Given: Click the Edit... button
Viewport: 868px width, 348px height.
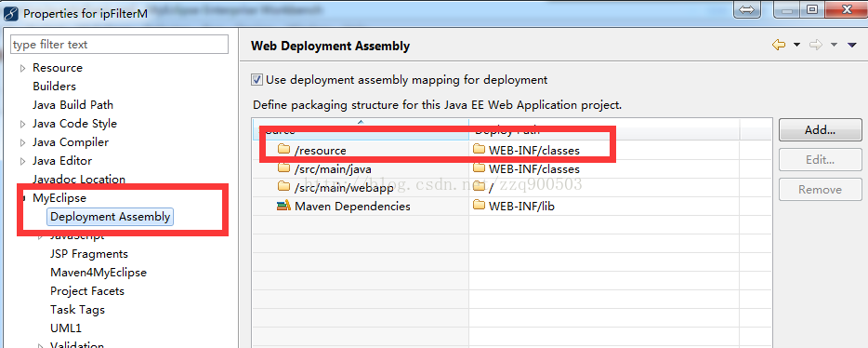Looking at the screenshot, I should (820, 160).
